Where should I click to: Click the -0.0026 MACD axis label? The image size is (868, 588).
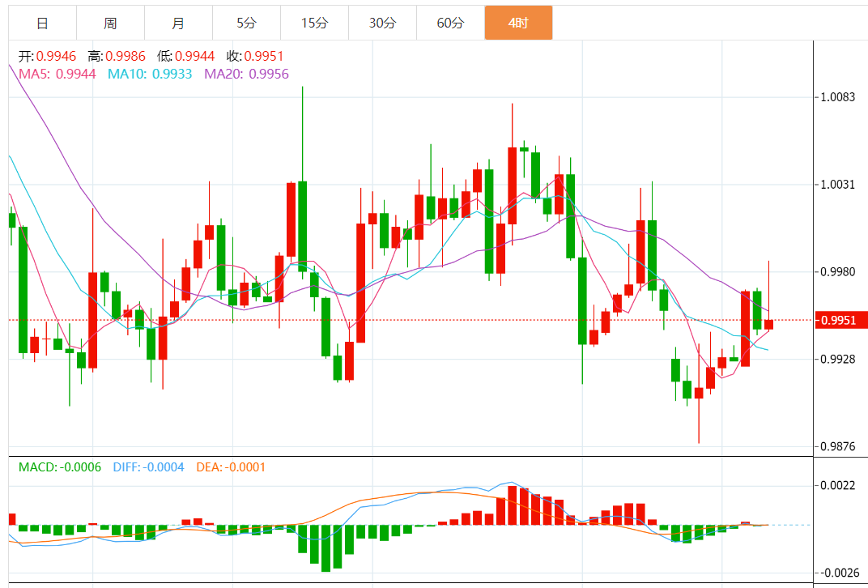(838, 573)
